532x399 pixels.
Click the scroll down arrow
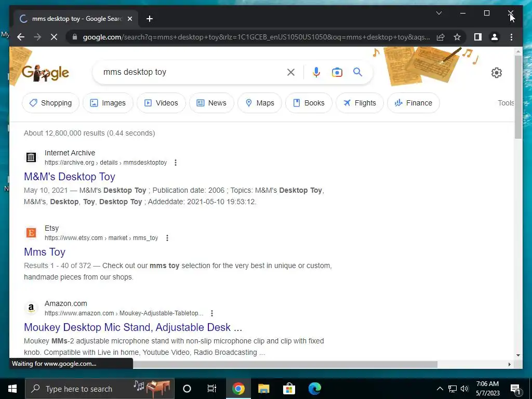[518, 355]
